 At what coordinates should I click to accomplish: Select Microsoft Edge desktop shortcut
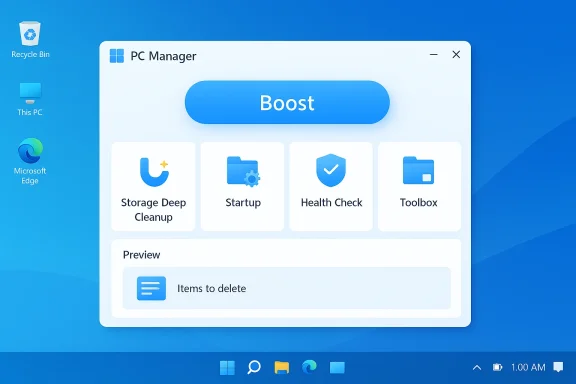click(30, 161)
